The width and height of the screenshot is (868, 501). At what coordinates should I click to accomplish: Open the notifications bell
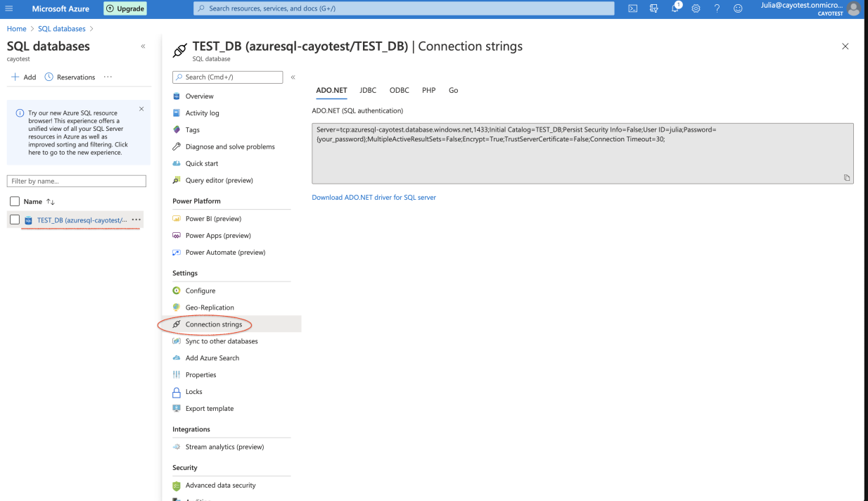pyautogui.click(x=675, y=8)
